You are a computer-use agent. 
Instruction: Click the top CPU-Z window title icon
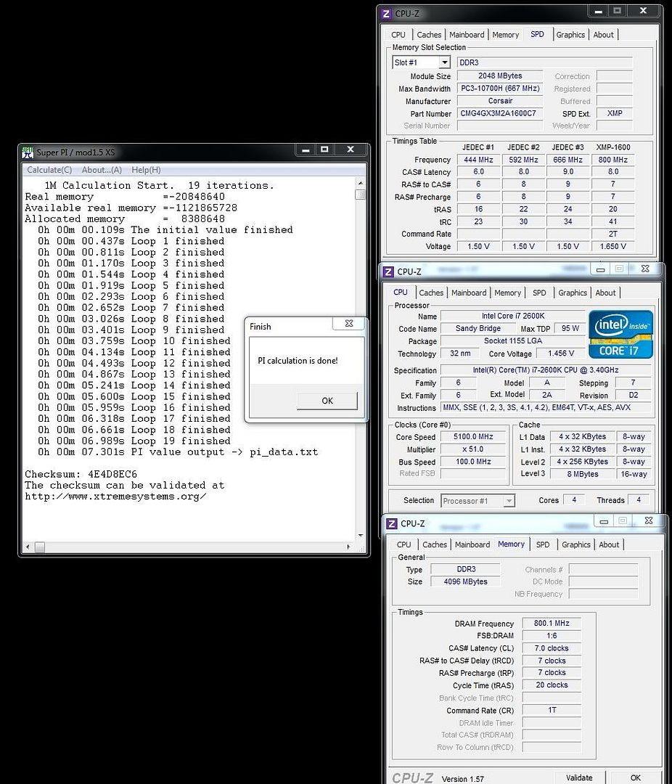386,14
